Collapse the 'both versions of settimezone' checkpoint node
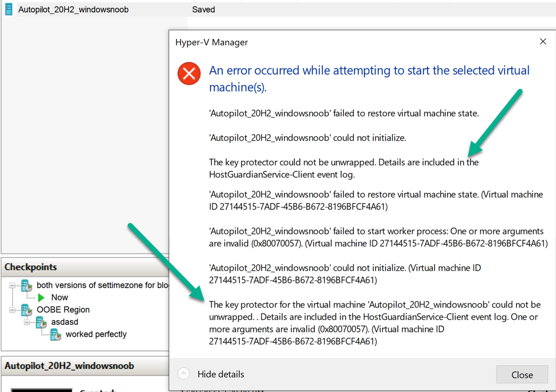 (12, 285)
